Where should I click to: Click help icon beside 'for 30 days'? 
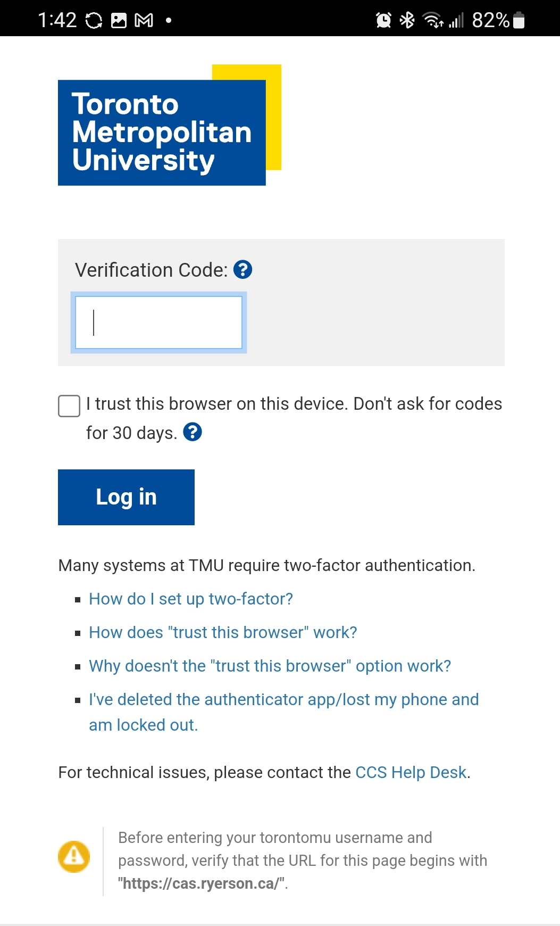(193, 432)
